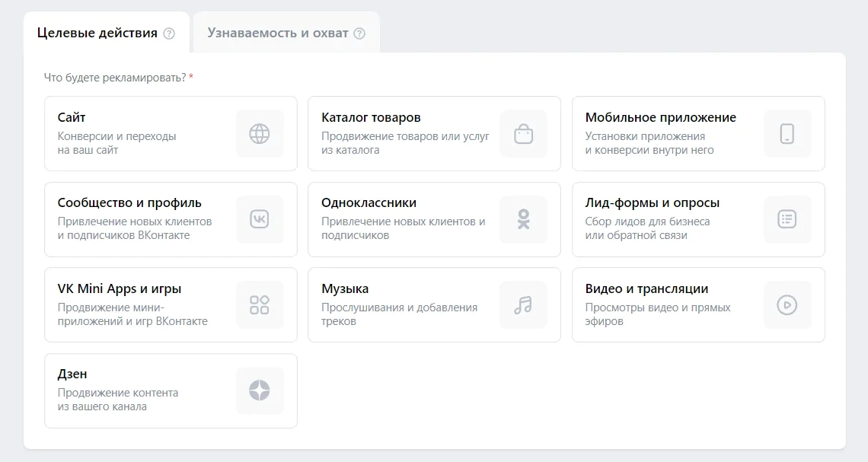Image resolution: width=868 pixels, height=462 pixels.
Task: Select the Видео и трансляции title
Action: 646,288
